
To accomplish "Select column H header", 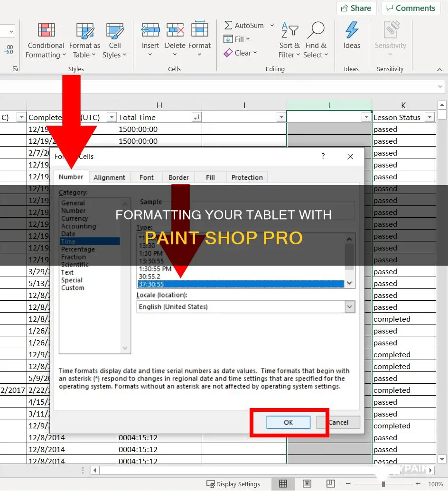I will 159,105.
